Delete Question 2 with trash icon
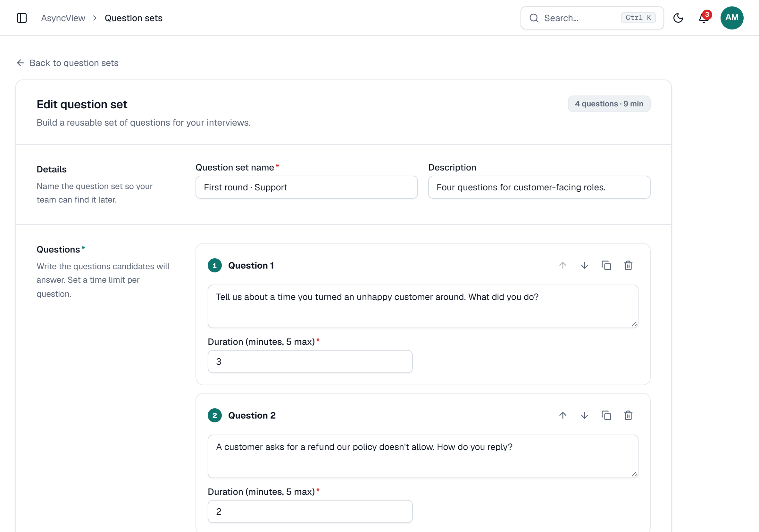This screenshot has height=532, width=759. (628, 415)
